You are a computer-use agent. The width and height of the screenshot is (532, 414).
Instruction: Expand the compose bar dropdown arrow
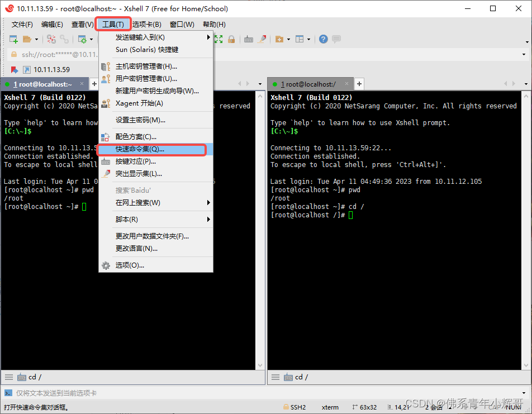(524, 393)
